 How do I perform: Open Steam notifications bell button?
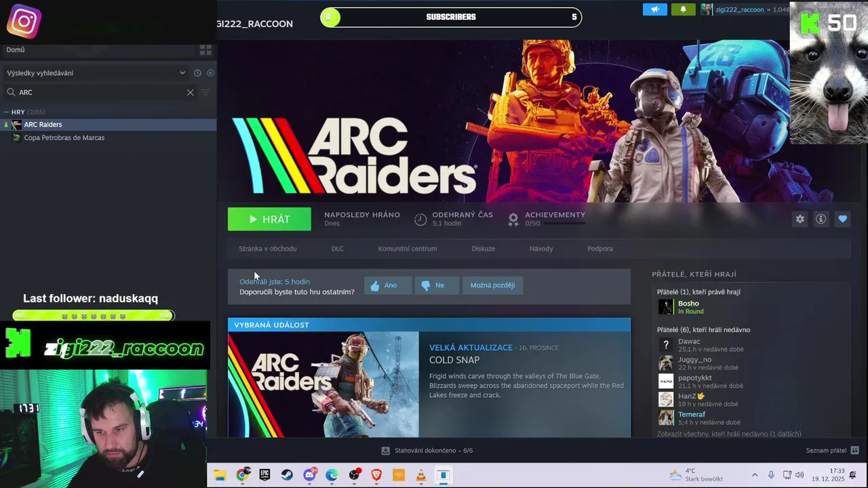click(683, 9)
